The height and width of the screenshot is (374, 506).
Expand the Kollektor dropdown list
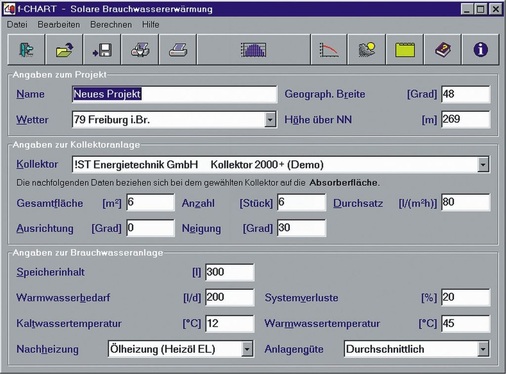click(483, 164)
